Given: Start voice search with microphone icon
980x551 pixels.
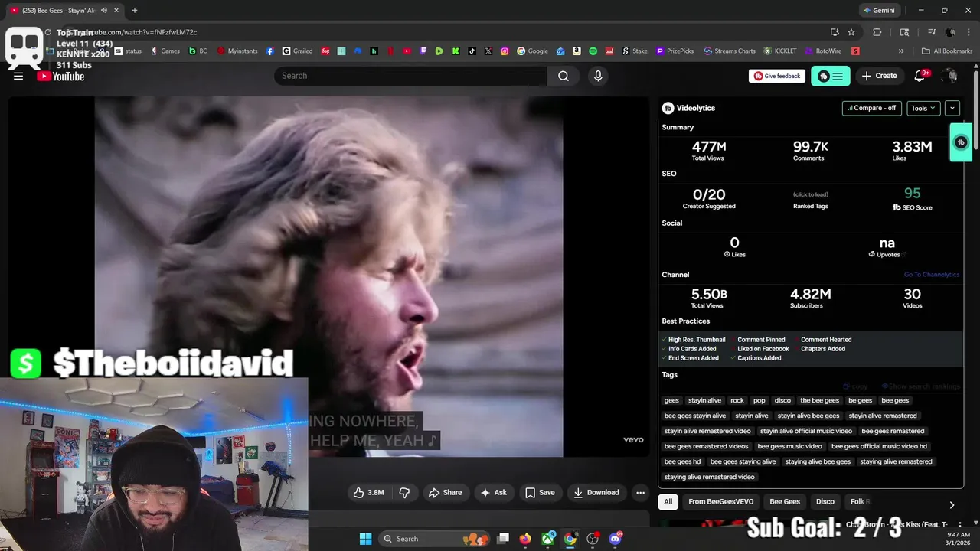Looking at the screenshot, I should coord(598,76).
